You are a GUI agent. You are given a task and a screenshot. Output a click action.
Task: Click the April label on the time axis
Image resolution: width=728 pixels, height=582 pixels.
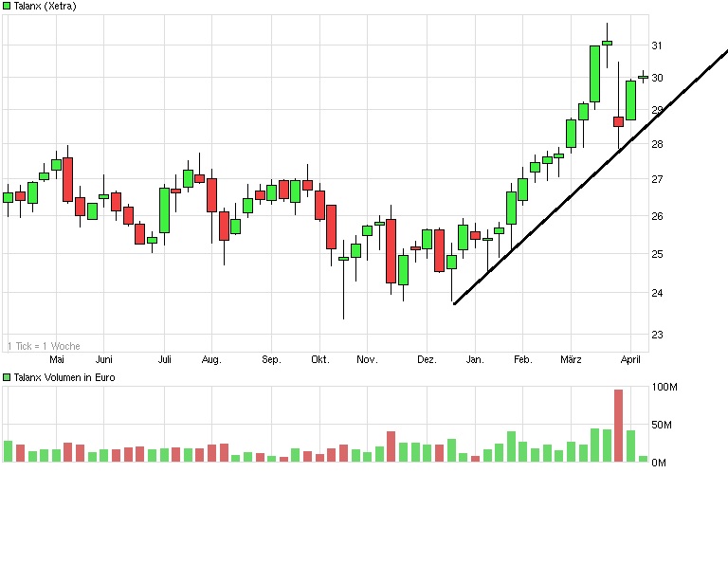[x=630, y=360]
